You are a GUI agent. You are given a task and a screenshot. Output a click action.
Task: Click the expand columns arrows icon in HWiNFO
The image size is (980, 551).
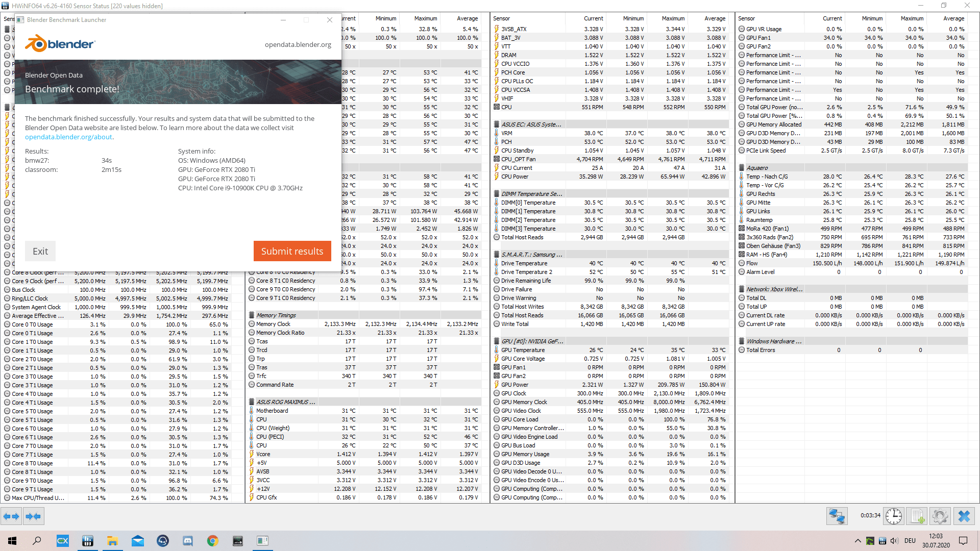click(11, 516)
